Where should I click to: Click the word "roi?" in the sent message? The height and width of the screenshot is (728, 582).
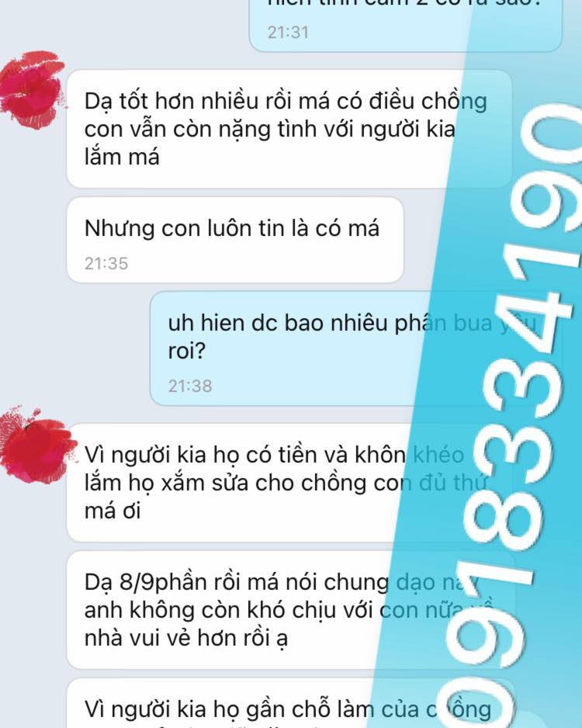tap(186, 351)
